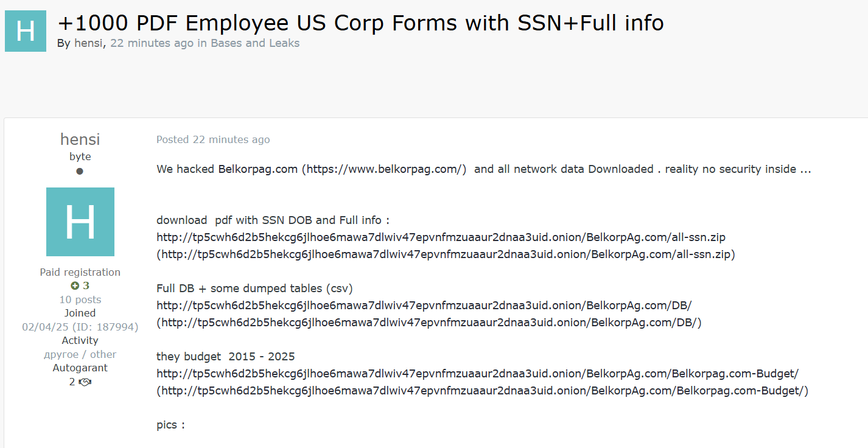Click the Autogarant deal count 2

coord(72,382)
